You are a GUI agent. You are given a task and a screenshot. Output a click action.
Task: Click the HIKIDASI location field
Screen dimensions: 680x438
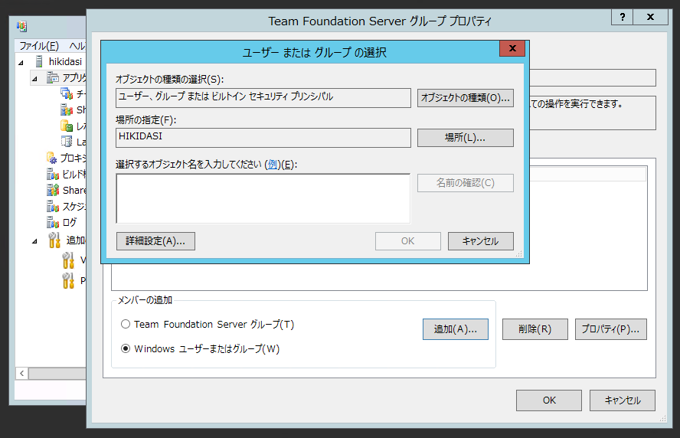point(263,138)
